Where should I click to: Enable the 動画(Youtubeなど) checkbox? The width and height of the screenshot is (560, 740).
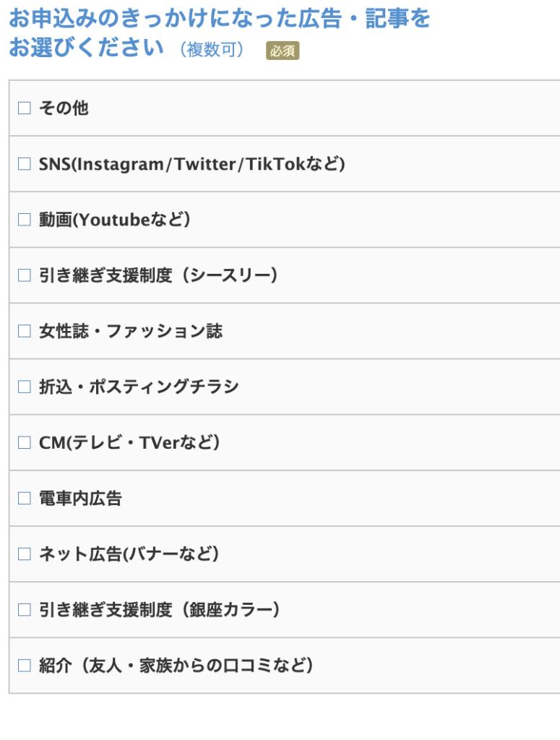(25, 220)
